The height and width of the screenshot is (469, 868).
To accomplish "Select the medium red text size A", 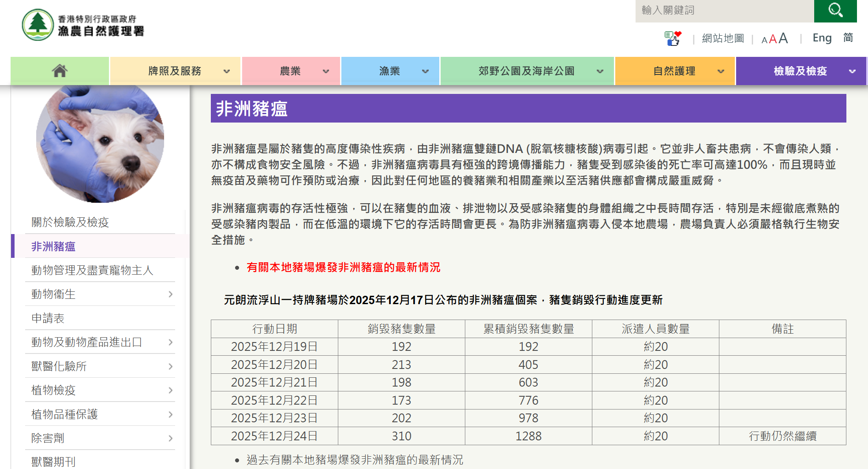I will [773, 39].
